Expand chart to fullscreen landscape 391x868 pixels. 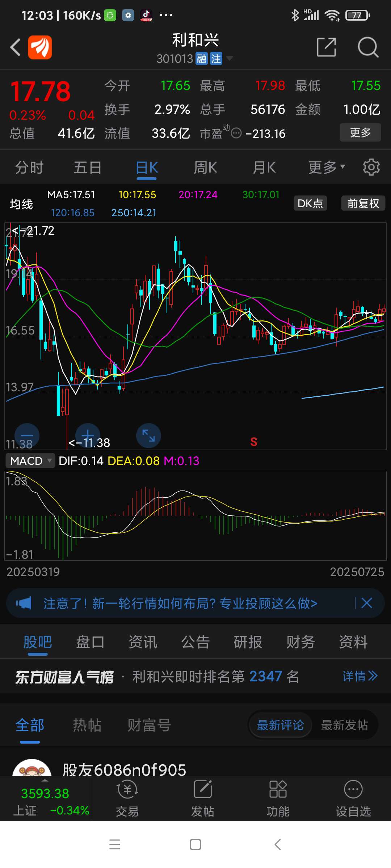[x=148, y=435]
